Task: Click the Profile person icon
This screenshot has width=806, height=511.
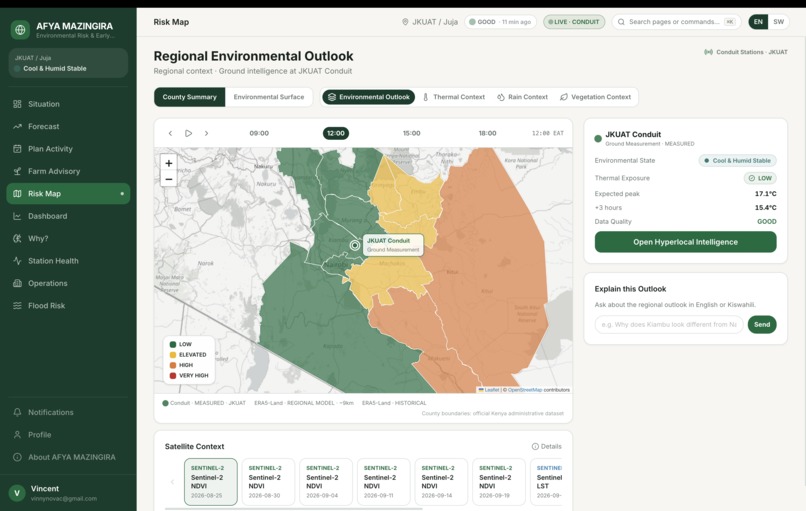Action: click(17, 435)
